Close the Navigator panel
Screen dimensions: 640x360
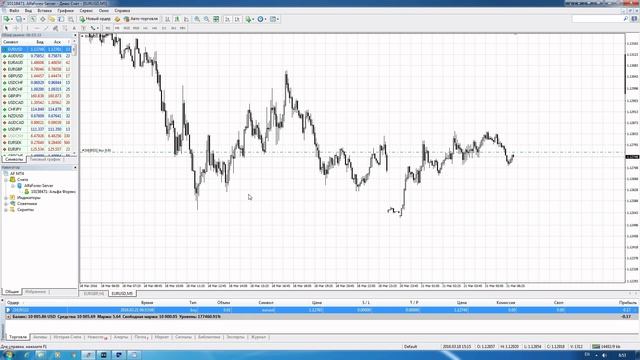coord(75,168)
